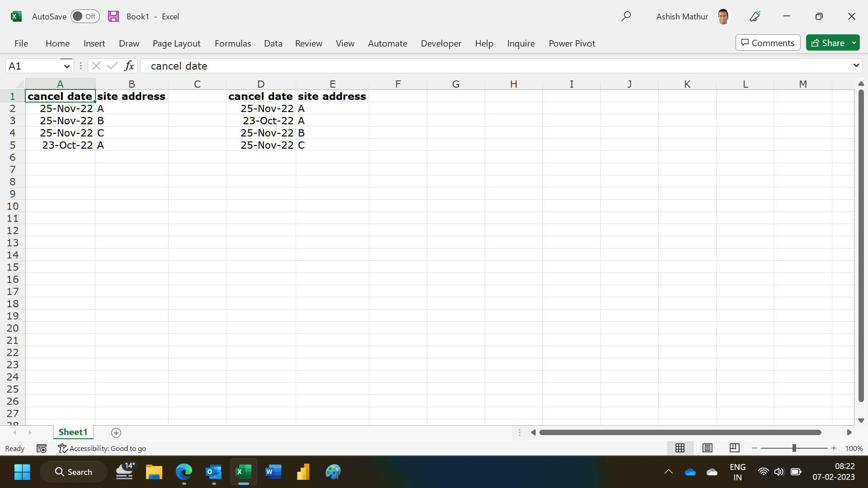The width and height of the screenshot is (868, 488).
Task: Open Word from the Windows taskbar
Action: (x=273, y=472)
